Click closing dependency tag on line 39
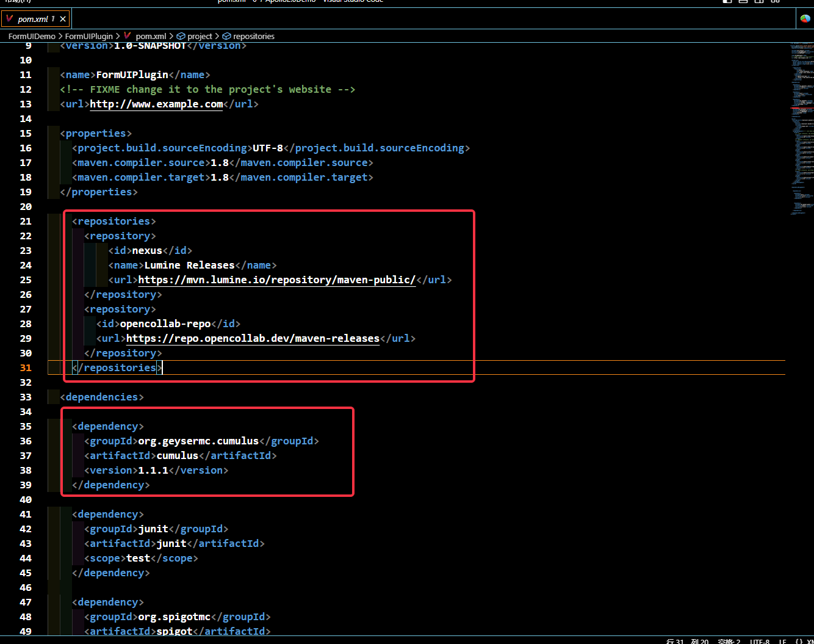This screenshot has width=814, height=644. click(x=111, y=485)
